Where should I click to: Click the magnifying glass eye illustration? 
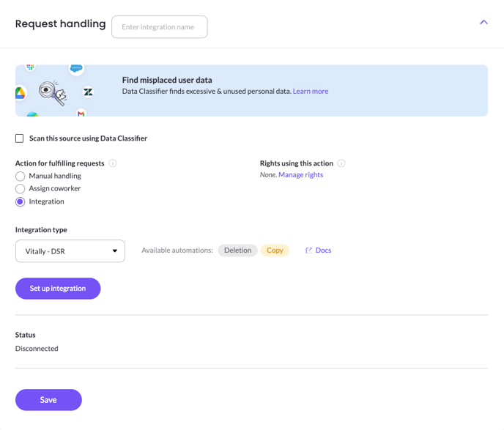[x=53, y=93]
